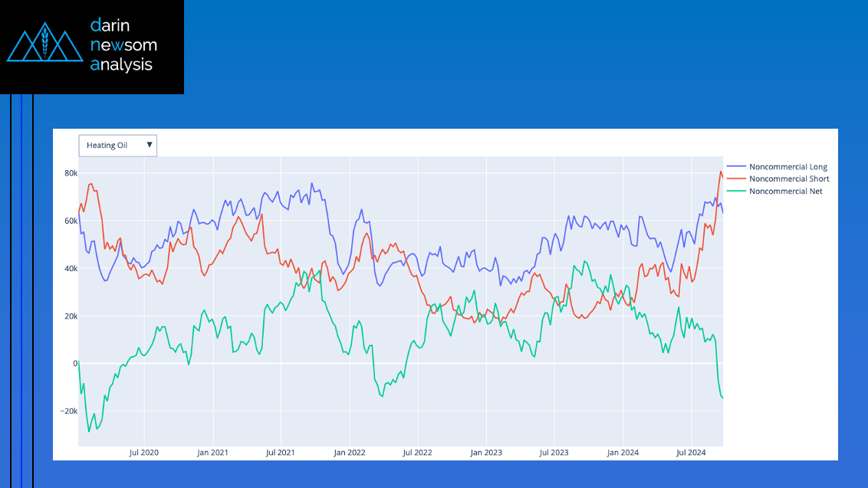868x488 pixels.
Task: Click the 0 y-axis tick label
Action: coord(75,363)
